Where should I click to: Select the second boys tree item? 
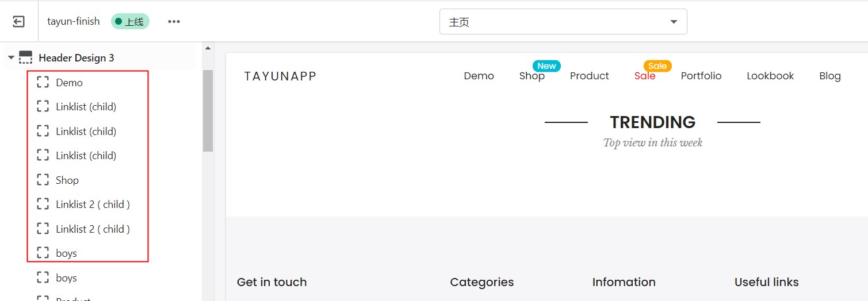(66, 277)
